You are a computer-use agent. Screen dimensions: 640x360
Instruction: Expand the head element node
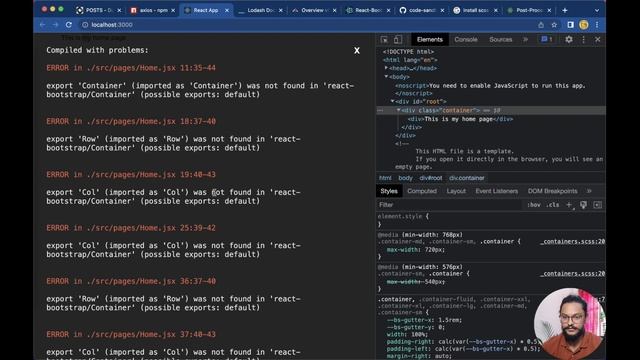click(386, 68)
